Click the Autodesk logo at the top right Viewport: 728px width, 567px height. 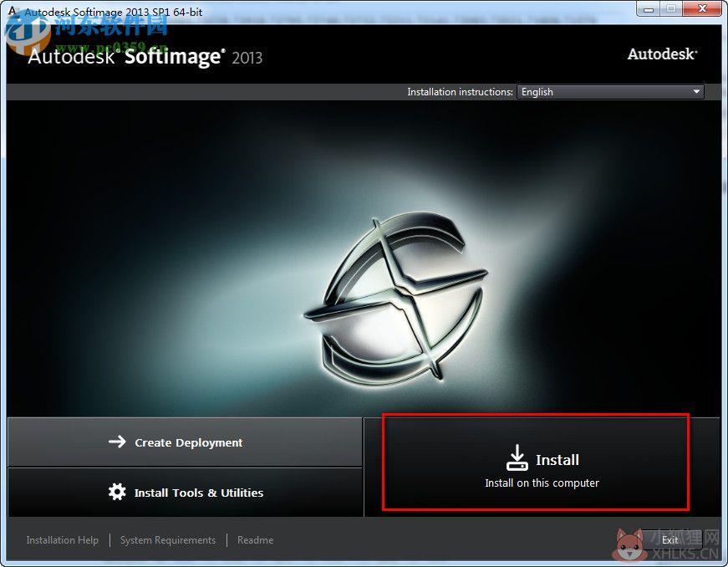click(662, 54)
